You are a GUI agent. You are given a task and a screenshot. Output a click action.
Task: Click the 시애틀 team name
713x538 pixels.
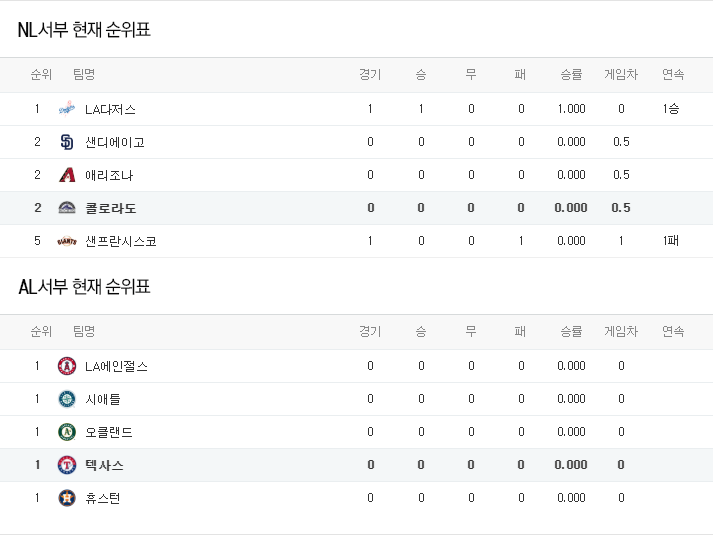(x=103, y=399)
